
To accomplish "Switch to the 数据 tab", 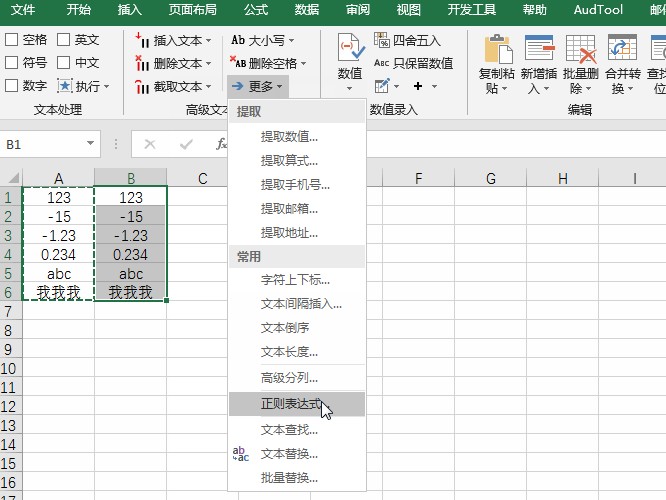I will tap(307, 10).
